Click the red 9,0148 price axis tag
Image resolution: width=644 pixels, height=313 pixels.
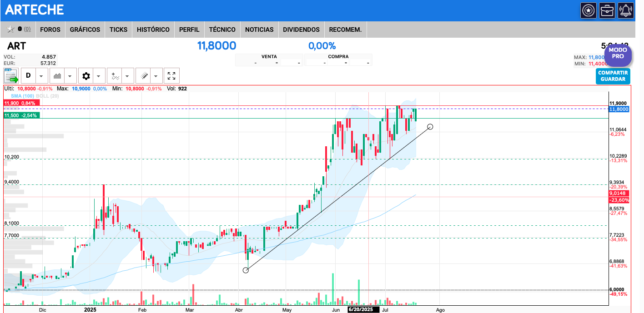tap(619, 194)
